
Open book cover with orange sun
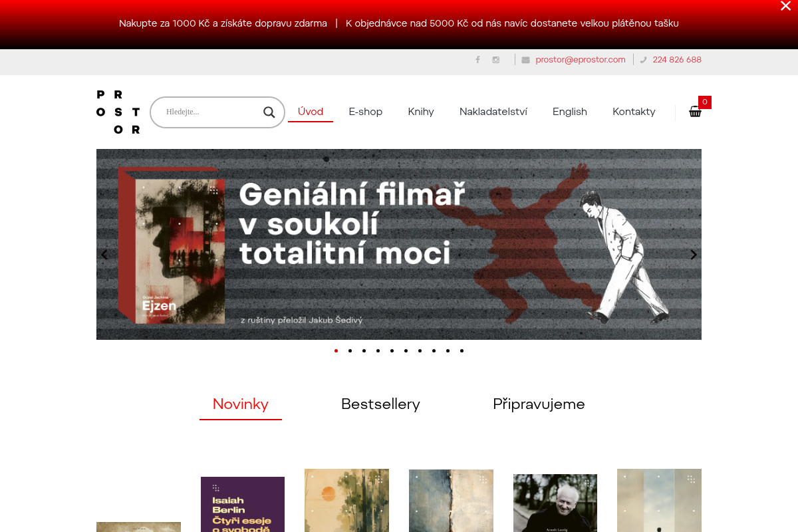coord(346,500)
